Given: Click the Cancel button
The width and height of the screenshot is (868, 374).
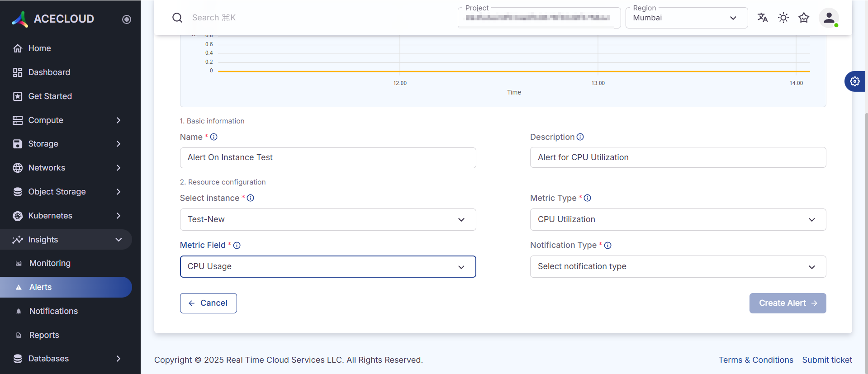Looking at the screenshot, I should tap(208, 303).
